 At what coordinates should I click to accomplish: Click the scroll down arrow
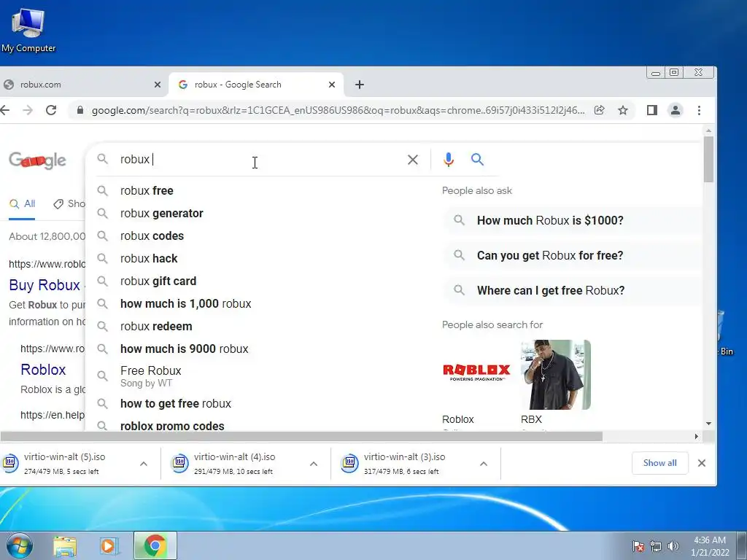(x=708, y=424)
